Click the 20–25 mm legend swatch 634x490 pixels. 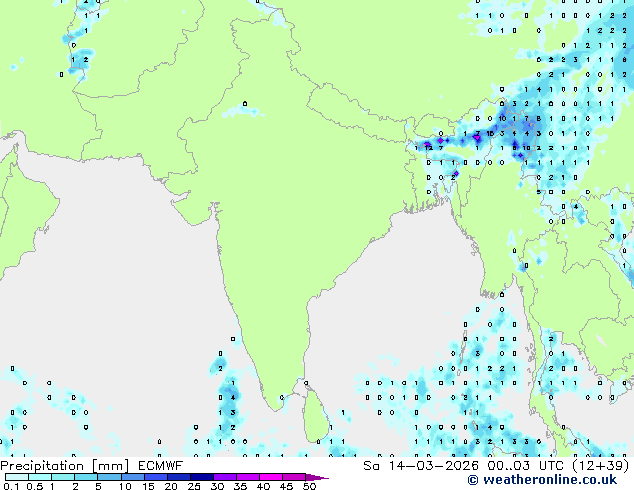coord(178,477)
